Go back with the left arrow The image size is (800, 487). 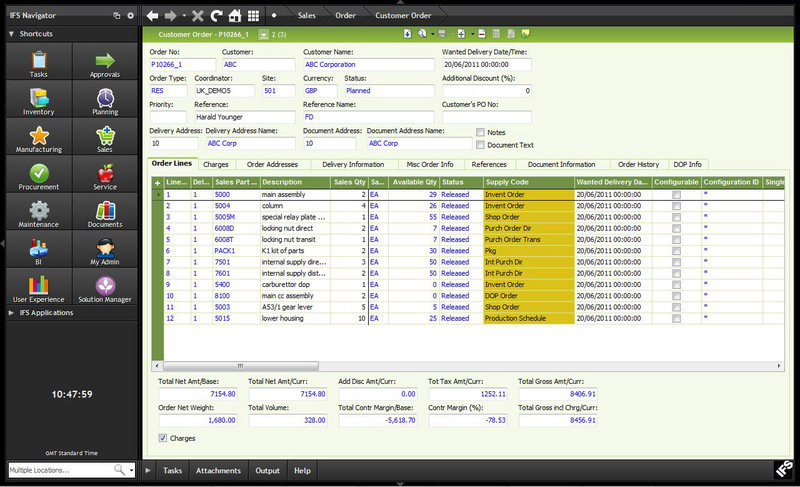(152, 16)
